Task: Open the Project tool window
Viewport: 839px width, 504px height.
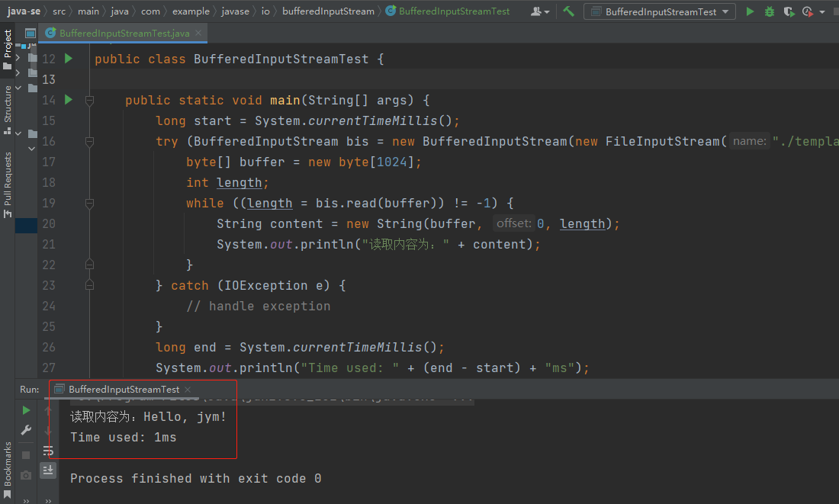Action: tap(8, 50)
